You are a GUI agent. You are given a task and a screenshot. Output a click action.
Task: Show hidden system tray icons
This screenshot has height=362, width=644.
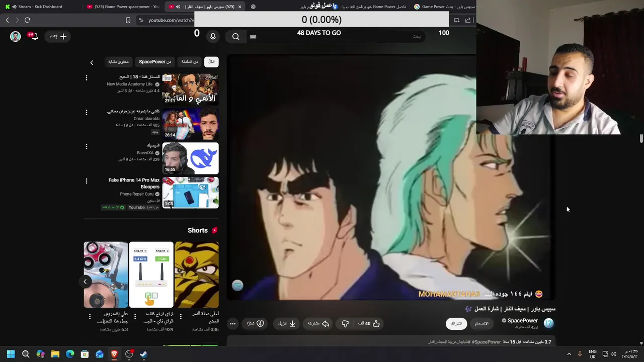pyautogui.click(x=569, y=354)
